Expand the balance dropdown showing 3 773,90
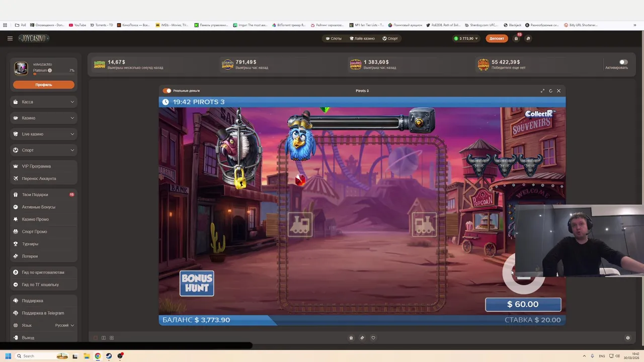The image size is (644, 362). click(466, 38)
